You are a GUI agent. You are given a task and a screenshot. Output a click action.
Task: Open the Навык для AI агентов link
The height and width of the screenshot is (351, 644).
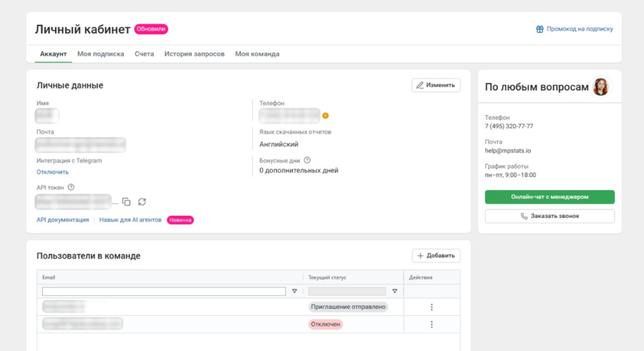tap(130, 220)
